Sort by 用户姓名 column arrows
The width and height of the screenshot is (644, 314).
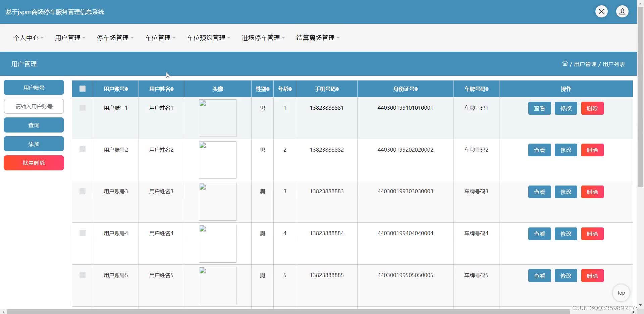(172, 89)
